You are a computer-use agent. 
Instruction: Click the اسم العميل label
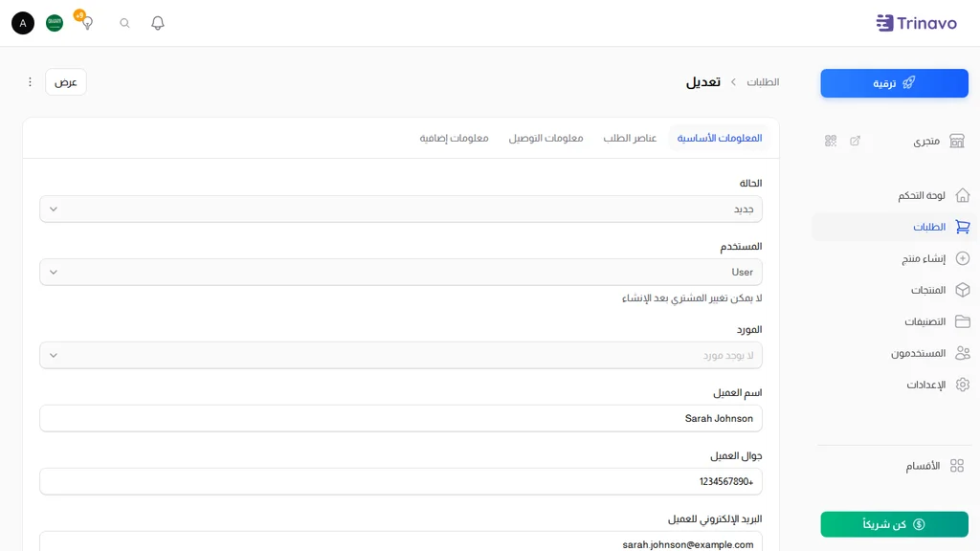point(738,392)
